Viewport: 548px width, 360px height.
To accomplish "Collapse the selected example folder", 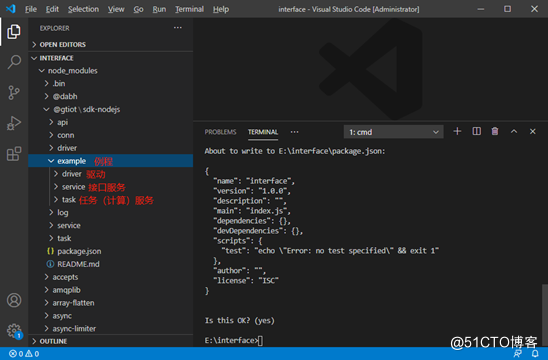I will (x=110, y=161).
